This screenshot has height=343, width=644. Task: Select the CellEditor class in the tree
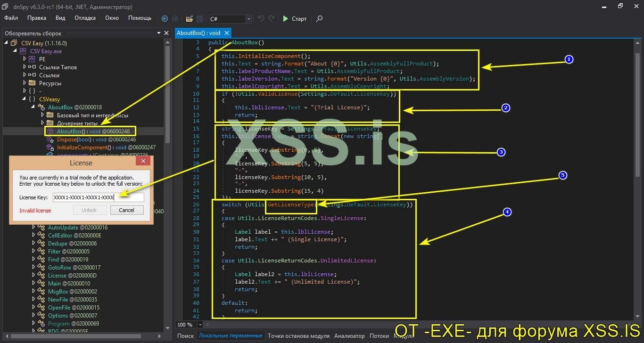click(74, 235)
